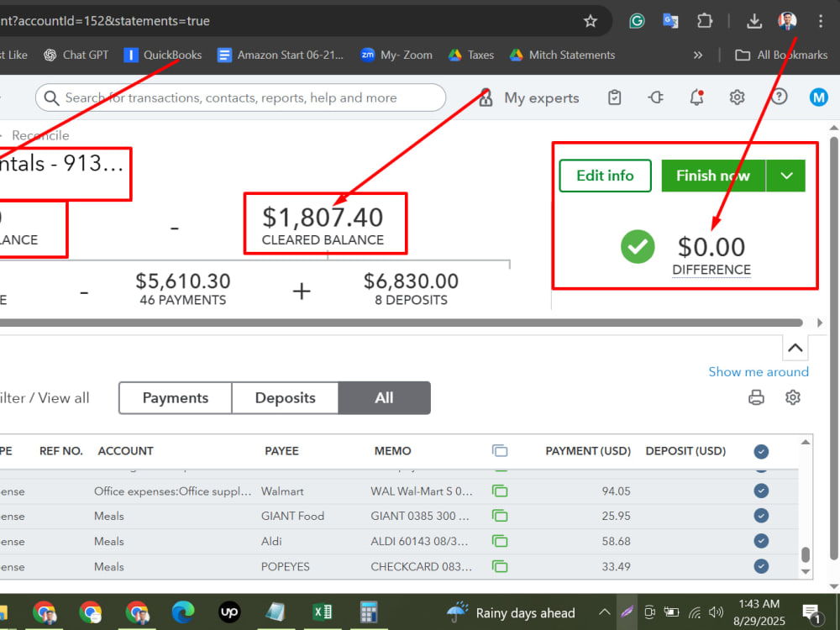Open Upwork from the taskbar
The image size is (840, 630).
point(229,612)
